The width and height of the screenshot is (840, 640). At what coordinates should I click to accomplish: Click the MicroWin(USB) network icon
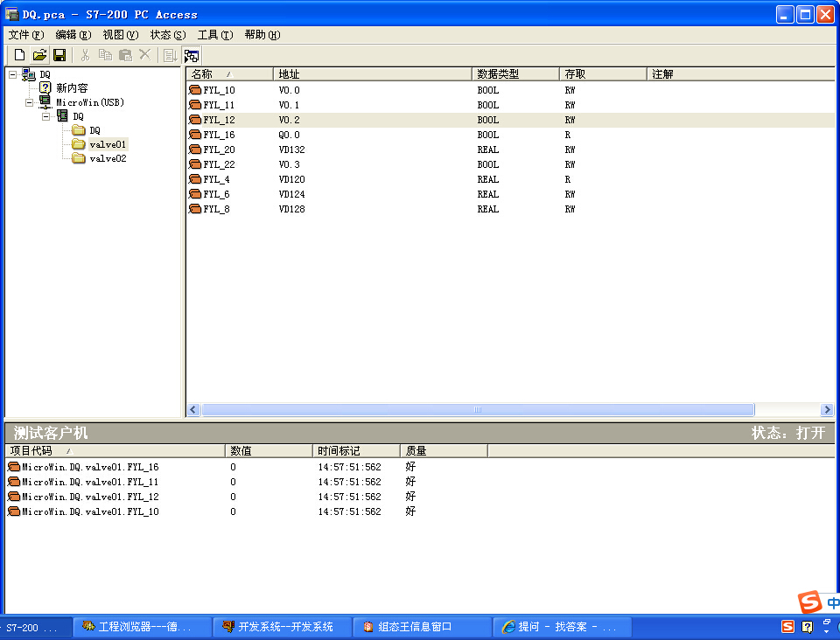[45, 101]
